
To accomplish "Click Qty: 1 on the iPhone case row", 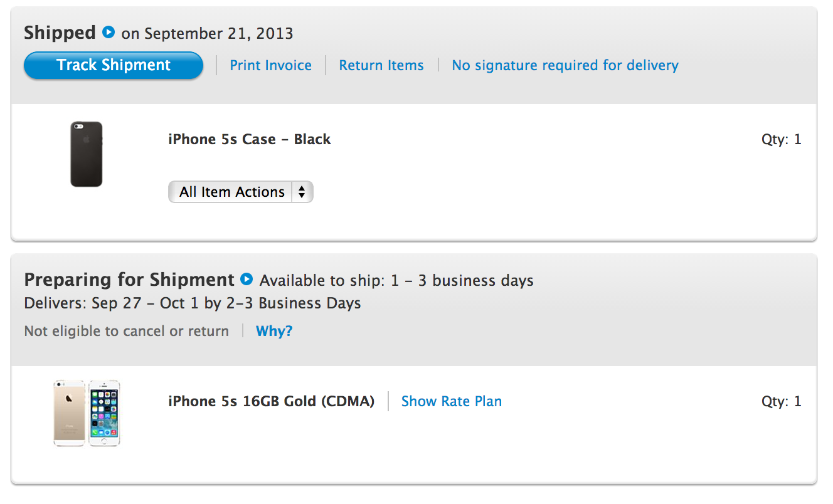I will (781, 139).
